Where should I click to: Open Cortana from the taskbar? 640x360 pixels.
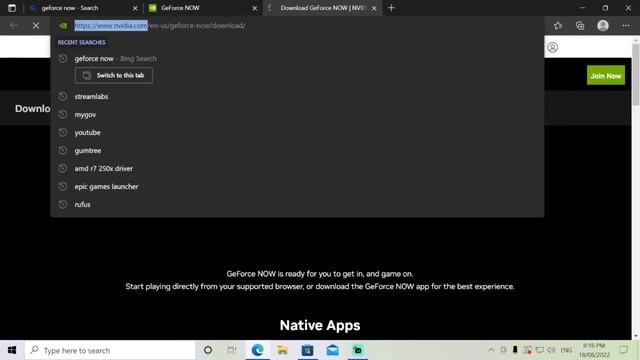[208, 350]
